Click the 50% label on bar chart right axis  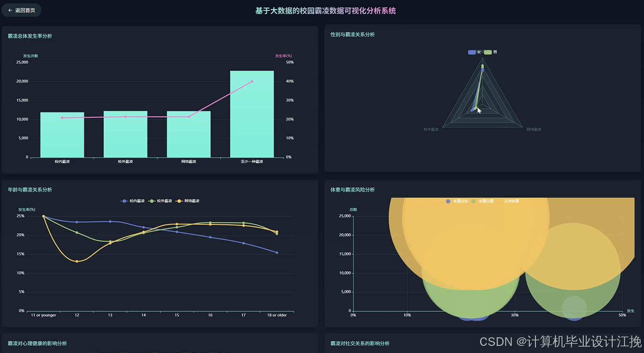(290, 62)
